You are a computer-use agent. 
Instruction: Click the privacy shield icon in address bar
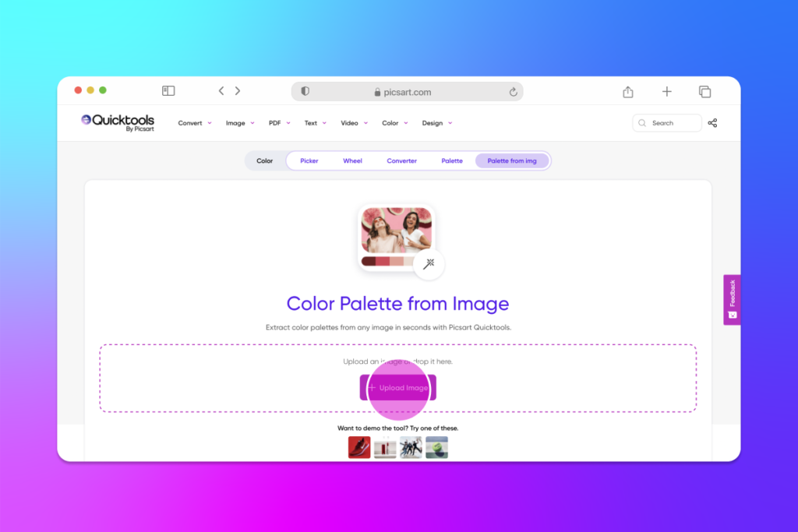[305, 91]
